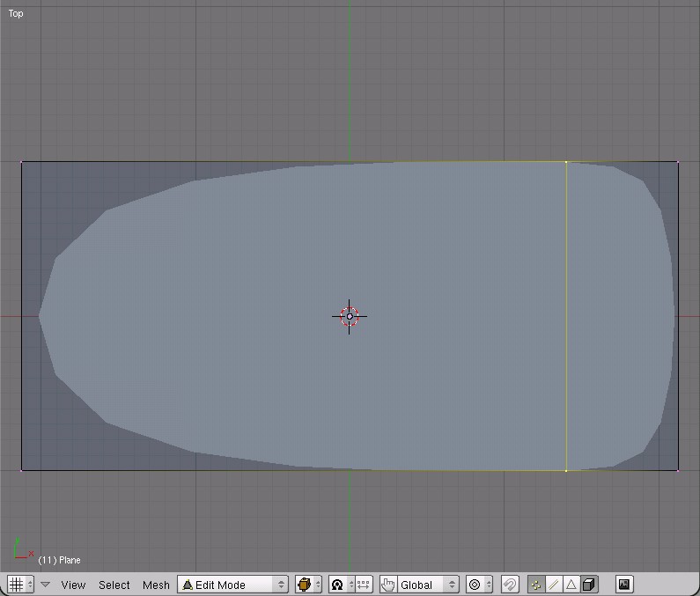Click the 3D cursor at the center
This screenshot has height=596, width=700.
pyautogui.click(x=350, y=317)
